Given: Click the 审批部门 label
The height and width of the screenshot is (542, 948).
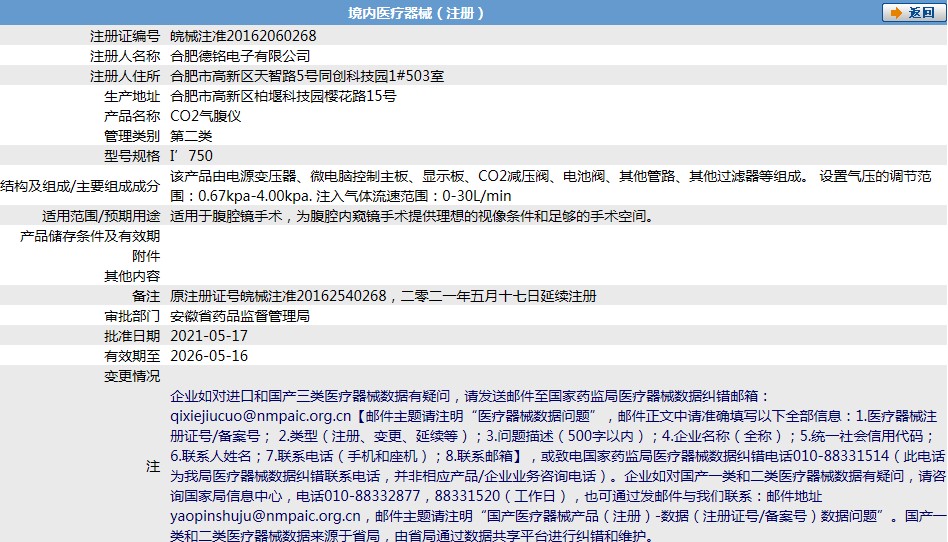Looking at the screenshot, I should click(x=132, y=316).
